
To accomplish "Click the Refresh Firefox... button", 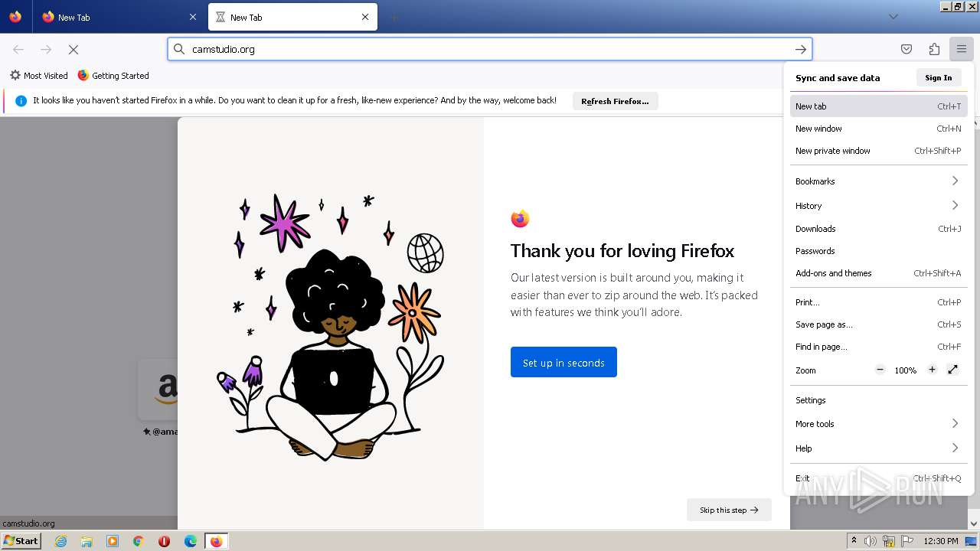I will [x=615, y=101].
